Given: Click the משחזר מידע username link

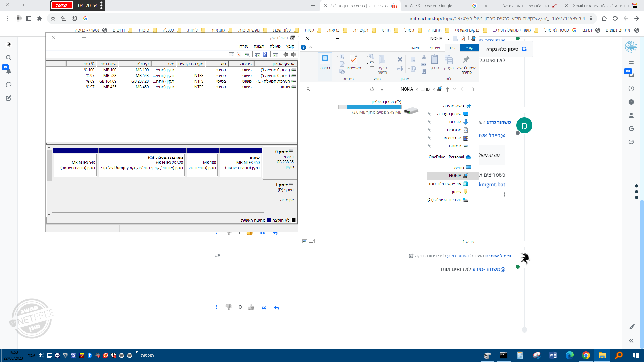Looking at the screenshot, I should [x=498, y=122].
